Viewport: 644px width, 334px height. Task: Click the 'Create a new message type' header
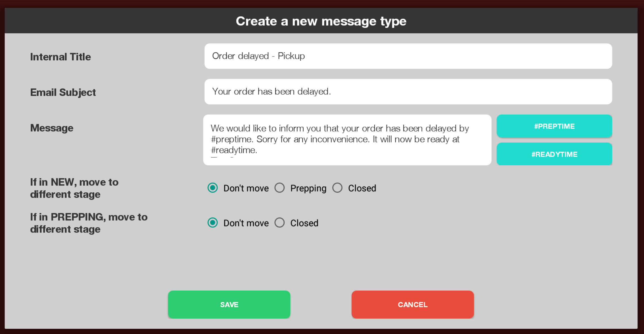tap(321, 21)
